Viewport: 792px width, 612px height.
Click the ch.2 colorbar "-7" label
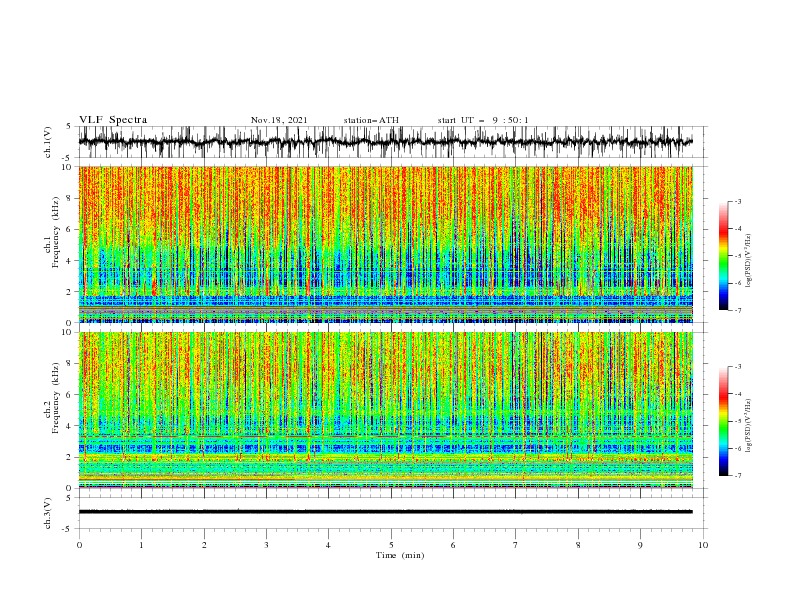click(x=737, y=476)
